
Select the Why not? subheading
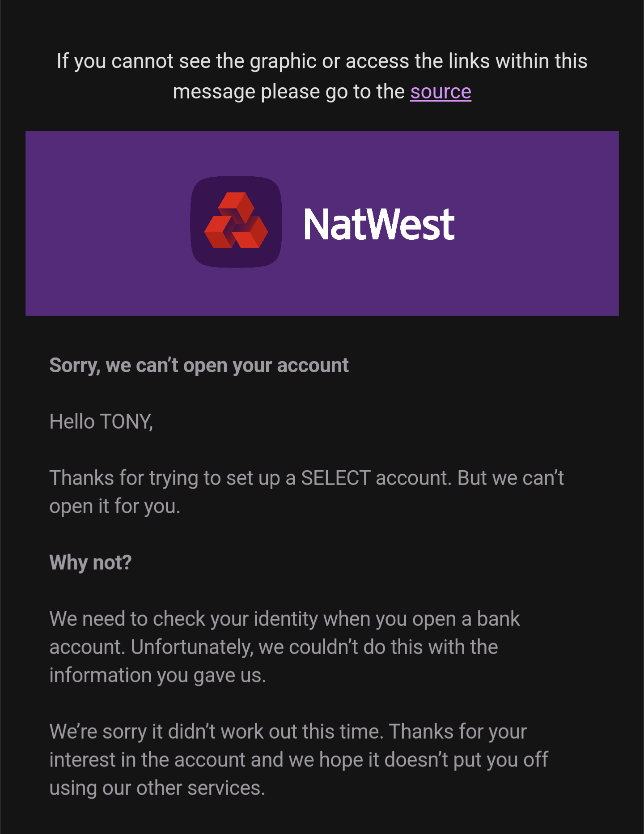[x=90, y=562]
